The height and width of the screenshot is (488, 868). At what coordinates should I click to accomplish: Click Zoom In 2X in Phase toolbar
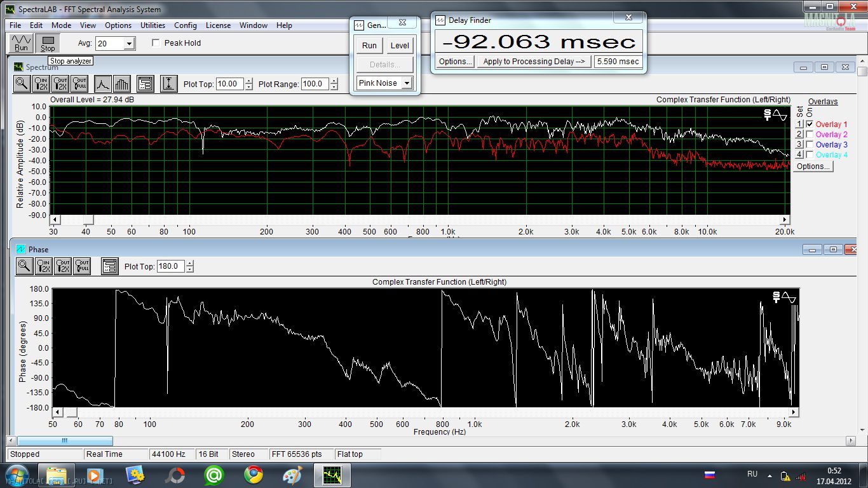coord(43,266)
